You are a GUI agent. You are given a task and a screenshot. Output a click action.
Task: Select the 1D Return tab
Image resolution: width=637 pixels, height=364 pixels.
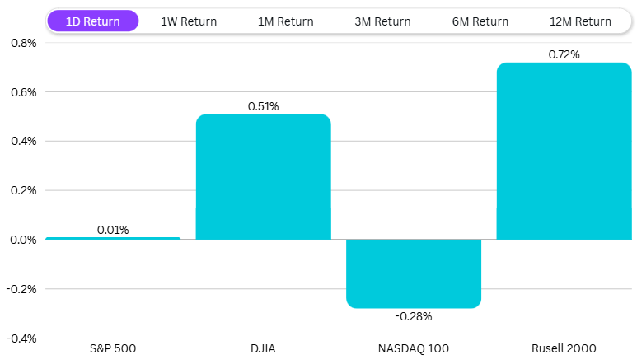pyautogui.click(x=93, y=21)
